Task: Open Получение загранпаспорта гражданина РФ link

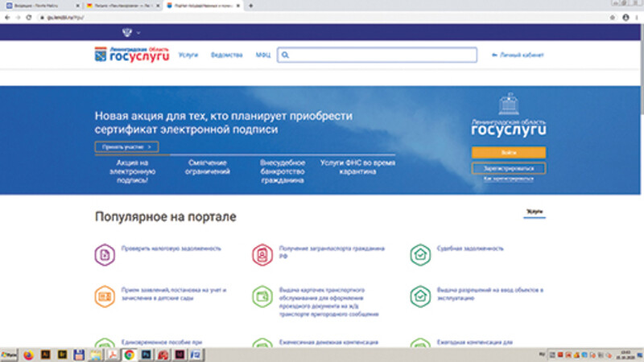Action: click(x=332, y=252)
